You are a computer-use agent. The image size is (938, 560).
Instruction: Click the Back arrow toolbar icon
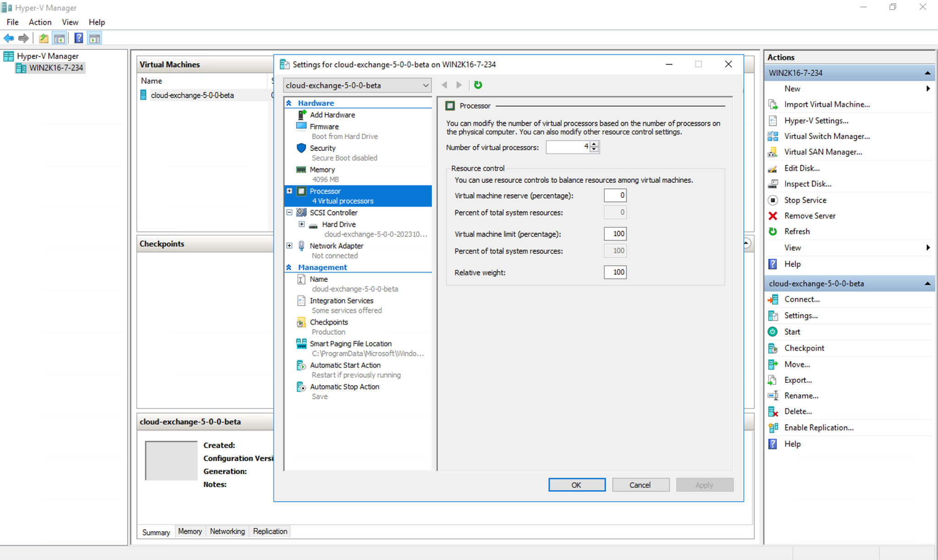click(9, 38)
